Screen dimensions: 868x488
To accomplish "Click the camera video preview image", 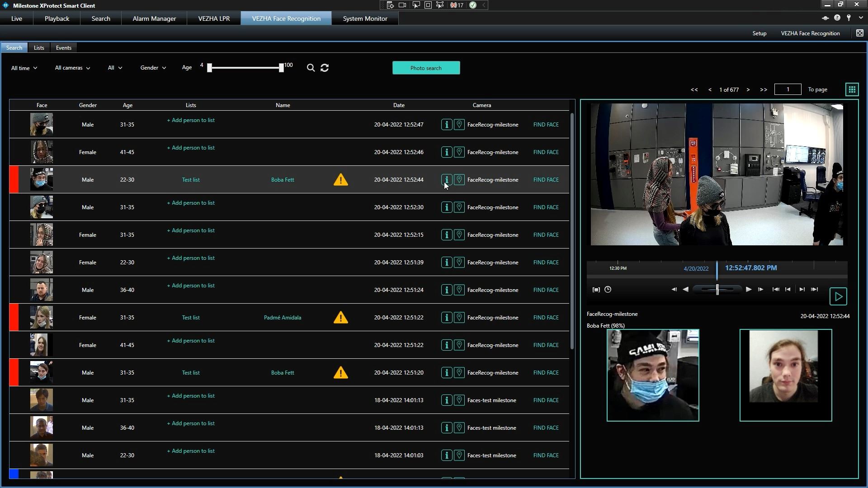I will [x=717, y=174].
